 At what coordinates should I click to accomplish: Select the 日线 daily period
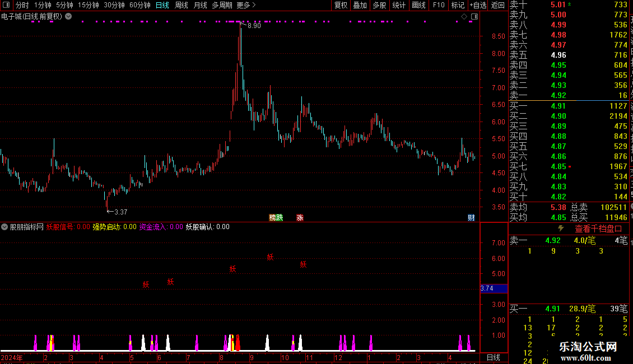click(162, 5)
